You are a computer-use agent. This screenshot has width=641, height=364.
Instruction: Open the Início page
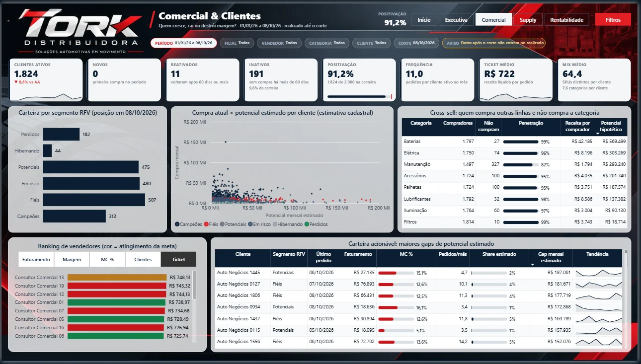424,20
